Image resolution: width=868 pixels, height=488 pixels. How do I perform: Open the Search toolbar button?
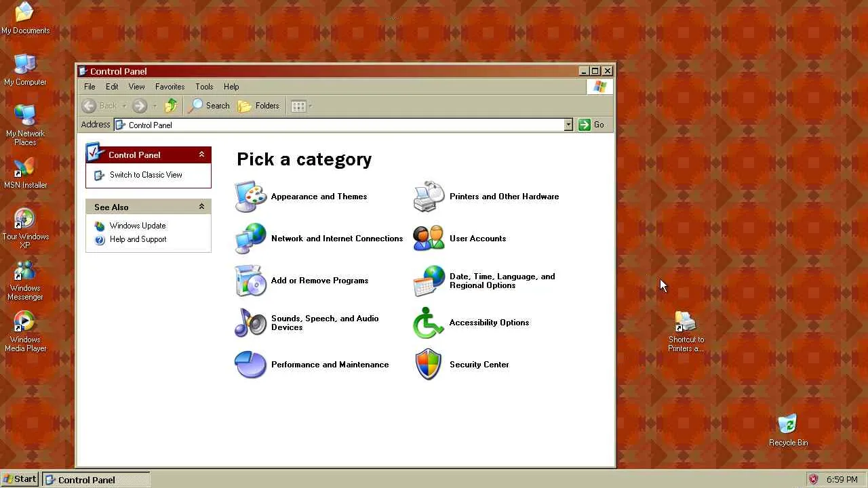210,106
